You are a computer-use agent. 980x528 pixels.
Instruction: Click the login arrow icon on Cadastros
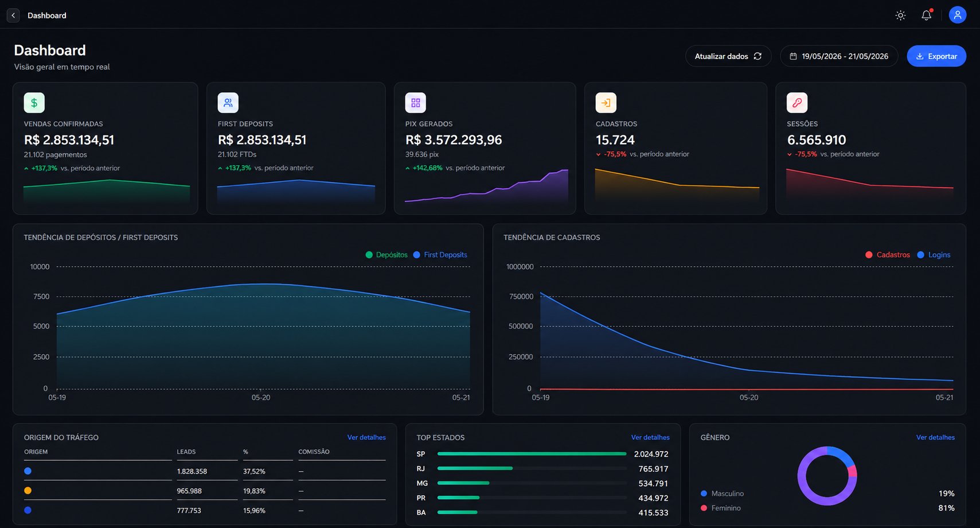tap(606, 103)
